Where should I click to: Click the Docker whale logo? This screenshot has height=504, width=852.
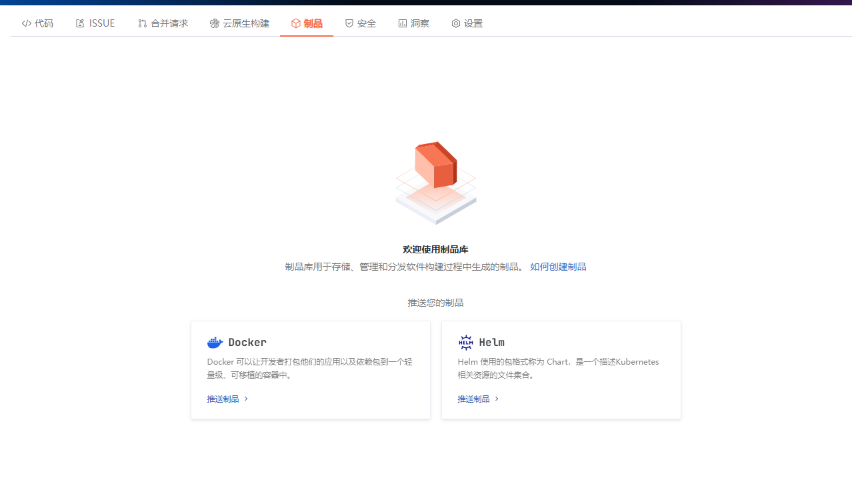click(215, 343)
